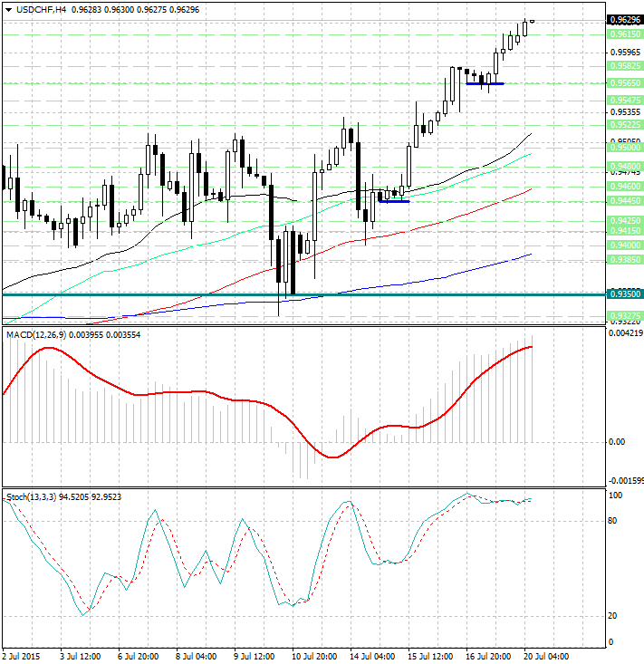
Task: Click the 16 Jul 20:00 time label
Action: pos(488,657)
